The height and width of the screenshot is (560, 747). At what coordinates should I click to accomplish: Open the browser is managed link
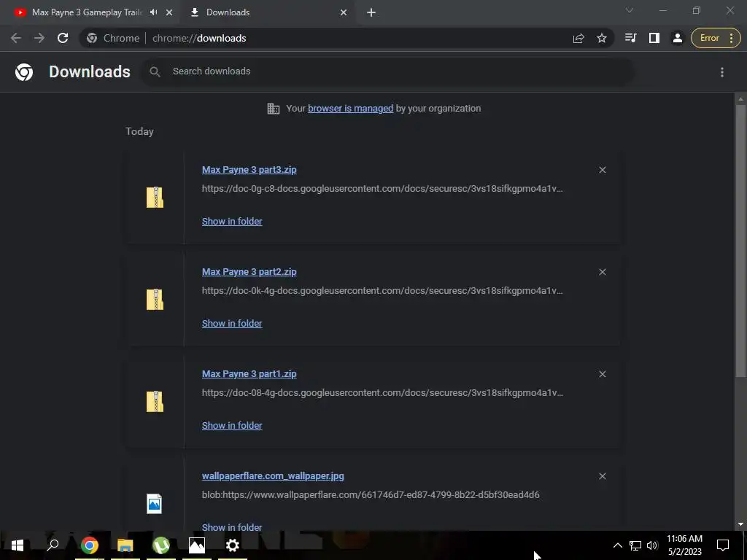pyautogui.click(x=351, y=109)
